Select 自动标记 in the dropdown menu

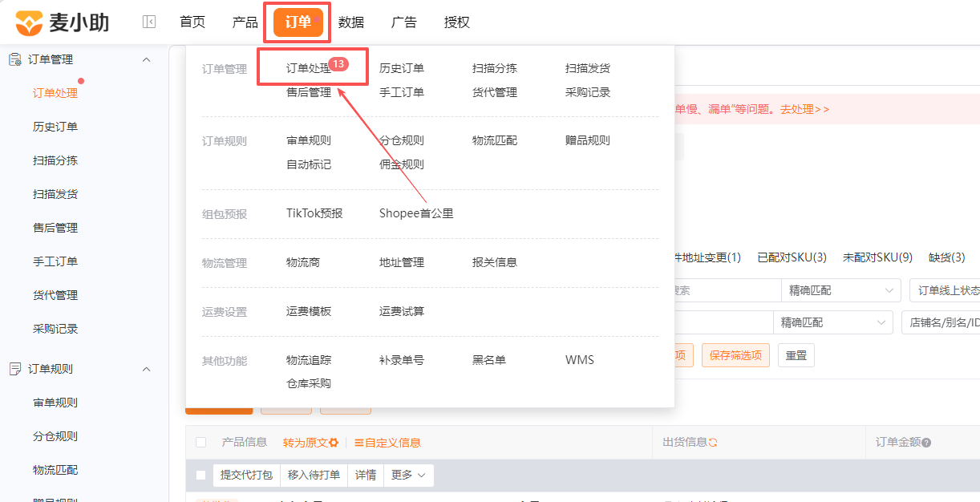(x=309, y=164)
